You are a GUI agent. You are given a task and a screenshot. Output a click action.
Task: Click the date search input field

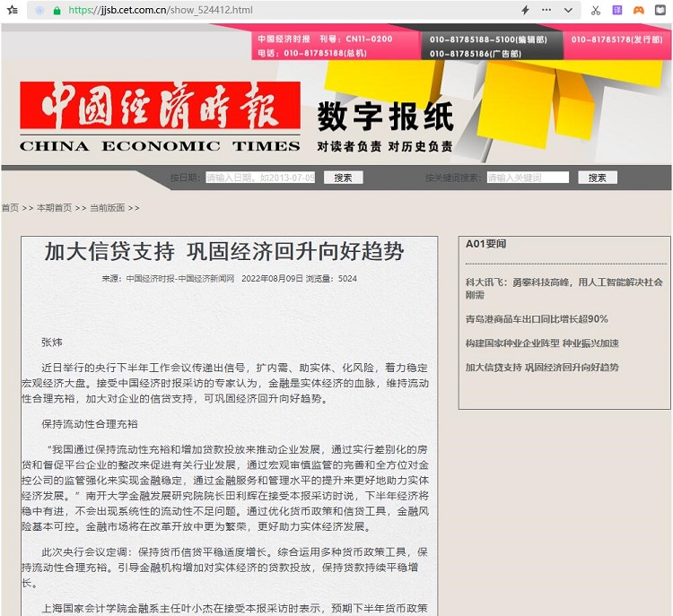pyautogui.click(x=260, y=178)
